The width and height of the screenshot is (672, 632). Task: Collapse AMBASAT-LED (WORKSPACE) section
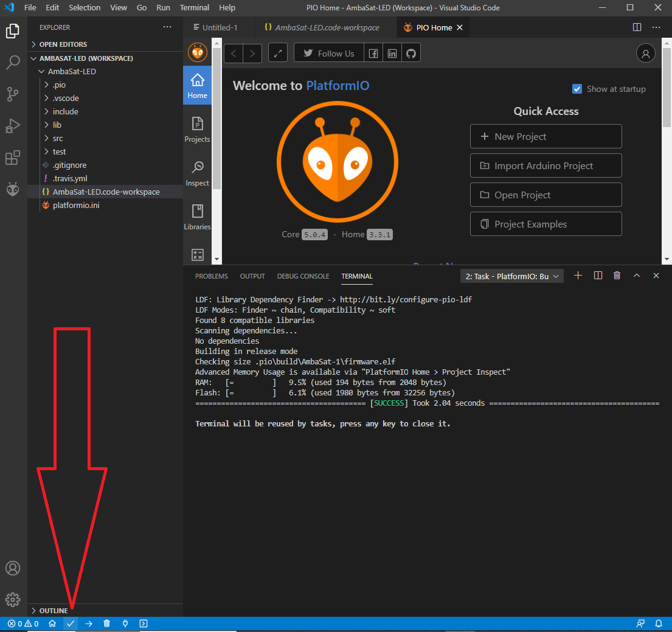click(105, 58)
